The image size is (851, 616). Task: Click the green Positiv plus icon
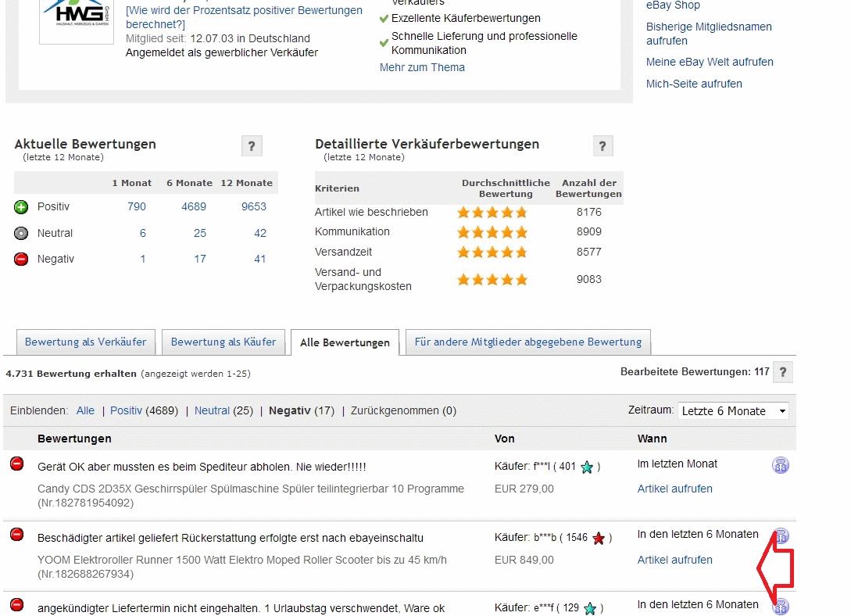click(x=21, y=207)
